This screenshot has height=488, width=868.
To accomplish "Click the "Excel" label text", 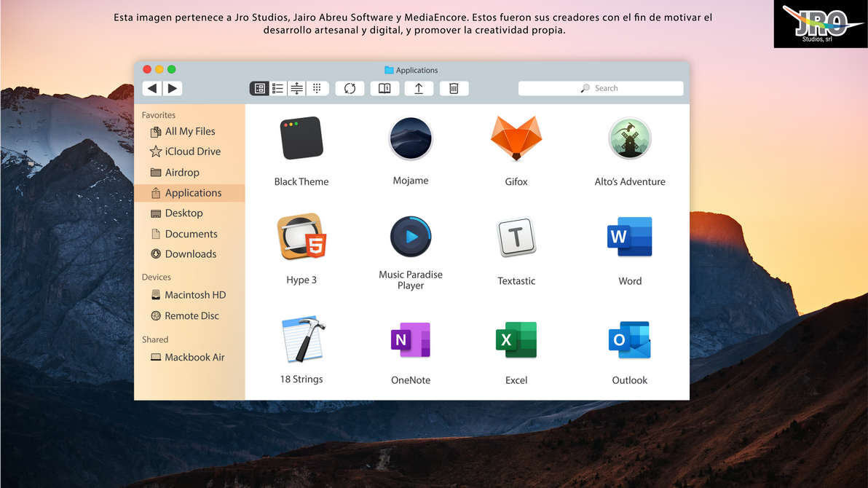I will (x=516, y=380).
